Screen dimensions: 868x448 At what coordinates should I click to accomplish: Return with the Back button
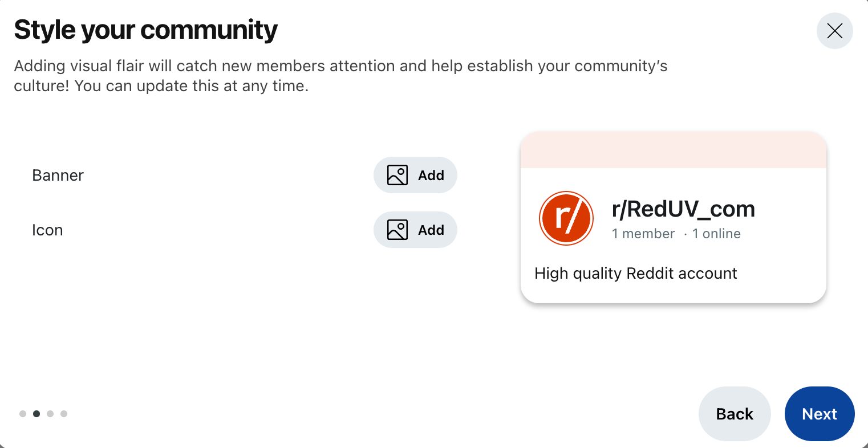tap(735, 414)
